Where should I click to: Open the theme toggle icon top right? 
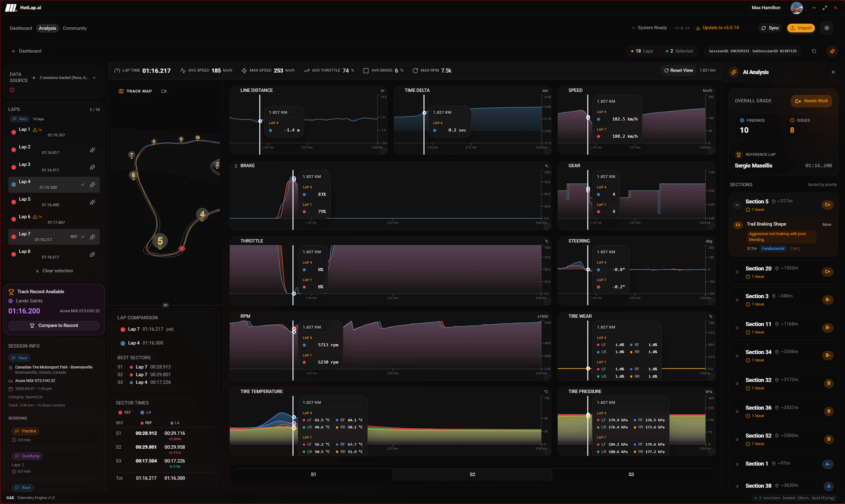[827, 28]
